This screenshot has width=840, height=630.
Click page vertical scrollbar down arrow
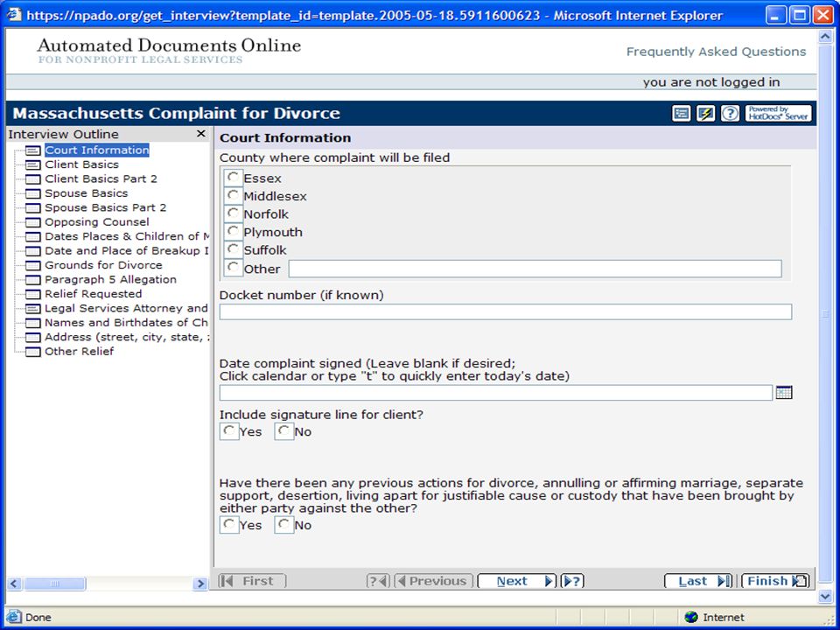point(824,596)
